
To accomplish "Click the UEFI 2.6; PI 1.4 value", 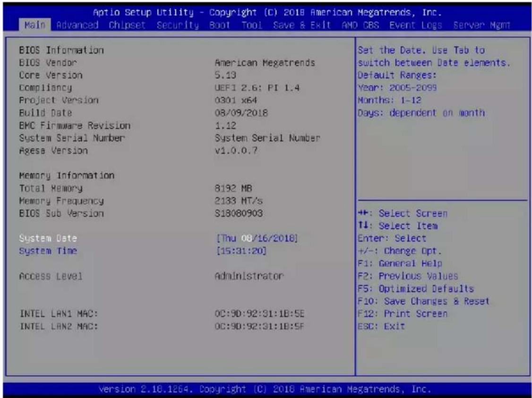I will (257, 87).
